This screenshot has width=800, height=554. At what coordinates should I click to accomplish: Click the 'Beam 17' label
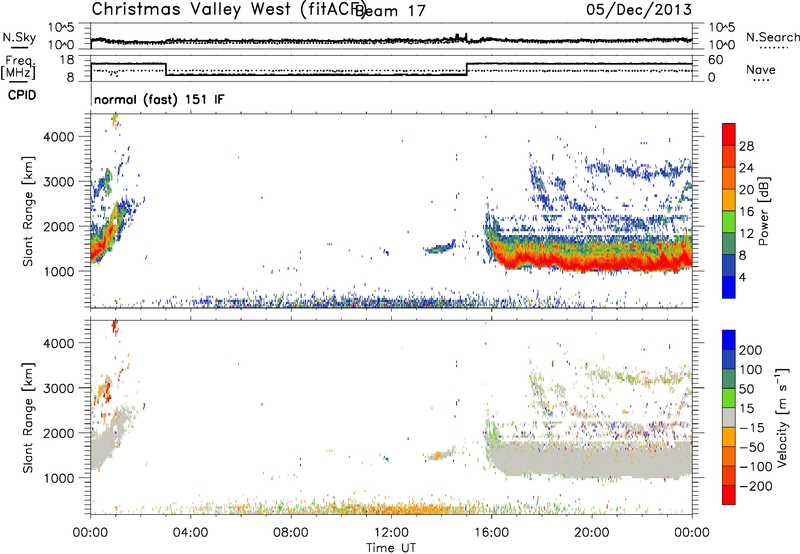pos(391,11)
